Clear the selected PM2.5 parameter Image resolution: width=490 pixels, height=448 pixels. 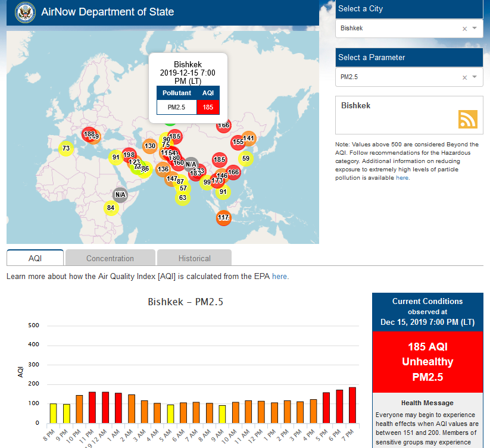click(x=464, y=77)
